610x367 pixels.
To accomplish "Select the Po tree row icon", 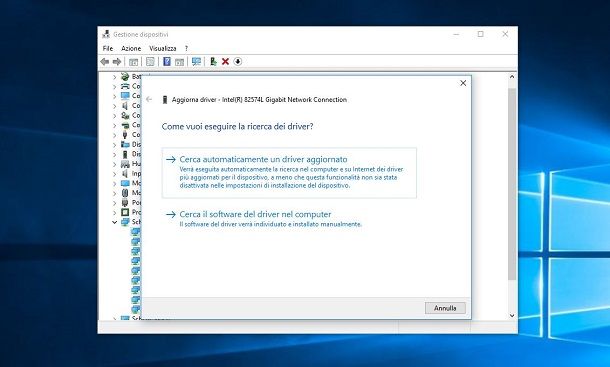I will [x=125, y=202].
